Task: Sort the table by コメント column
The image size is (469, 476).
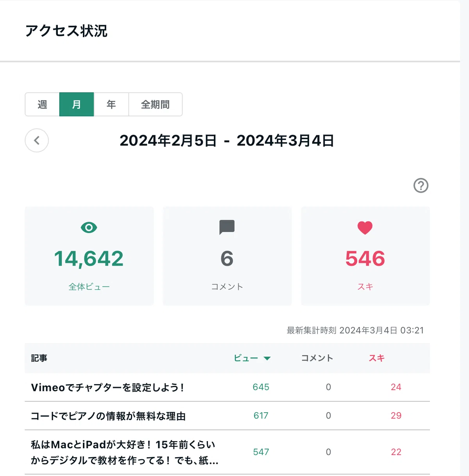Action: tap(317, 358)
